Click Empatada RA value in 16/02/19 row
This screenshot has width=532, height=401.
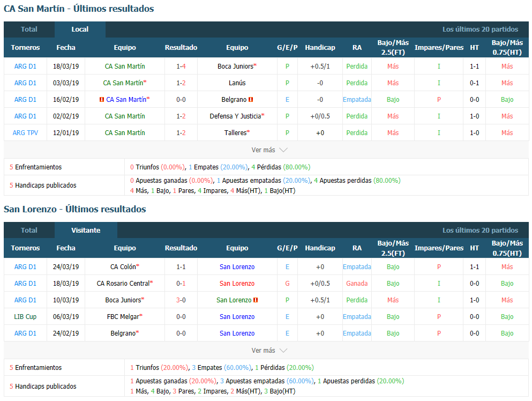pyautogui.click(x=357, y=100)
